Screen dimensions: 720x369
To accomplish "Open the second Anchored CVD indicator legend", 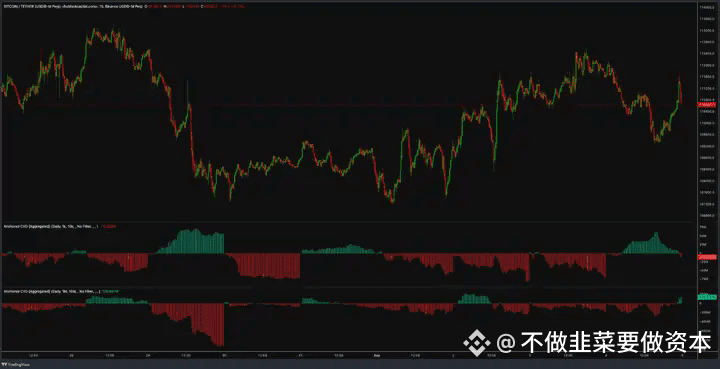I will (x=51, y=291).
